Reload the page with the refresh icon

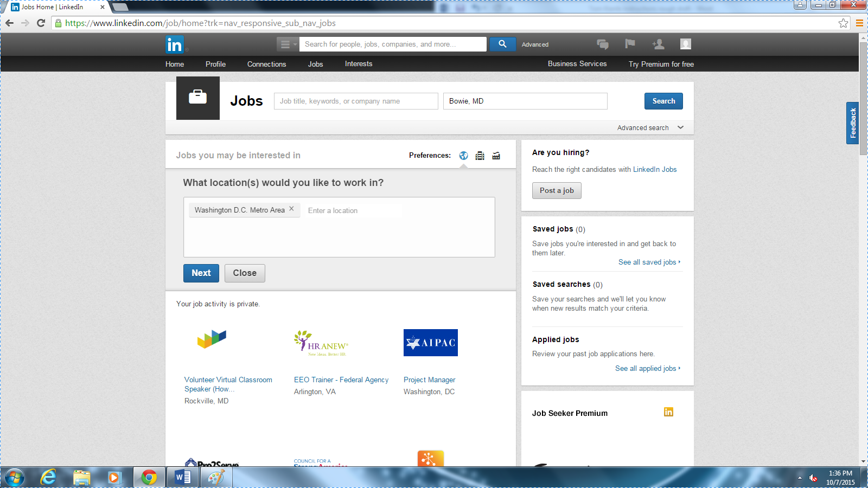(41, 23)
